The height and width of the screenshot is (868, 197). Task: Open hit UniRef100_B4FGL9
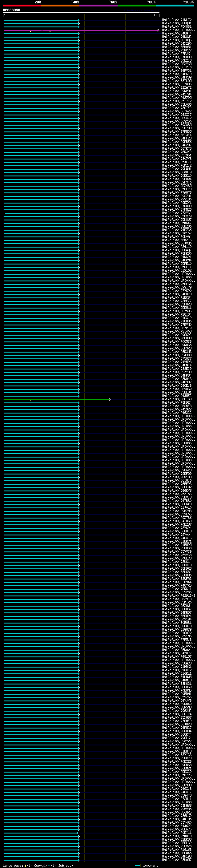[177, 74]
